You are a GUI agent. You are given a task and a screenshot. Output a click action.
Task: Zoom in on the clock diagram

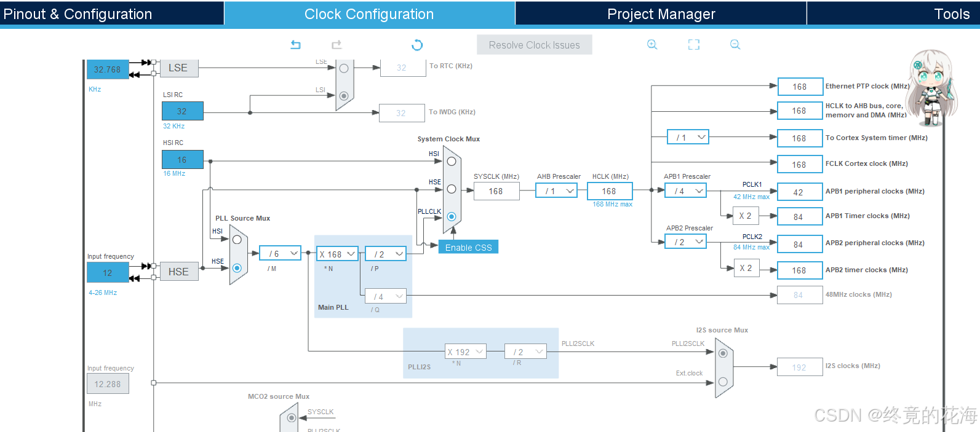tap(652, 44)
